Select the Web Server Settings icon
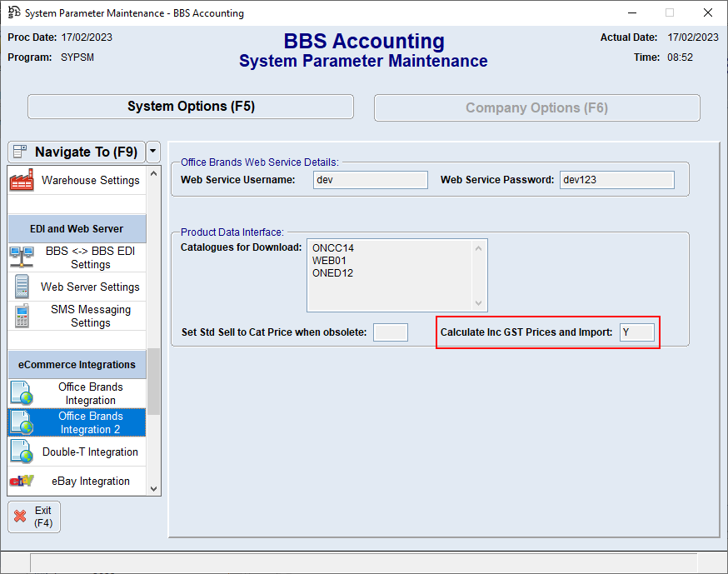Screen dimensions: 728x574 click(x=22, y=287)
